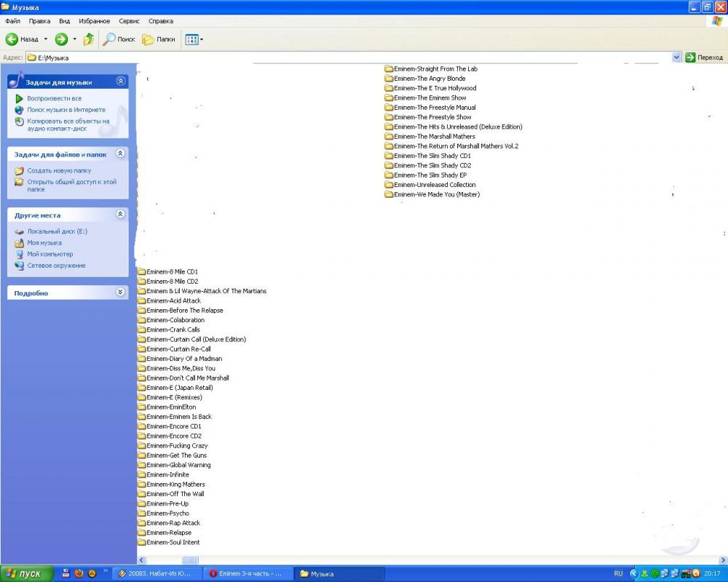Switch to Opera Eminem 3-я часть taskbar button
The height and width of the screenshot is (582, 728).
pyautogui.click(x=247, y=574)
